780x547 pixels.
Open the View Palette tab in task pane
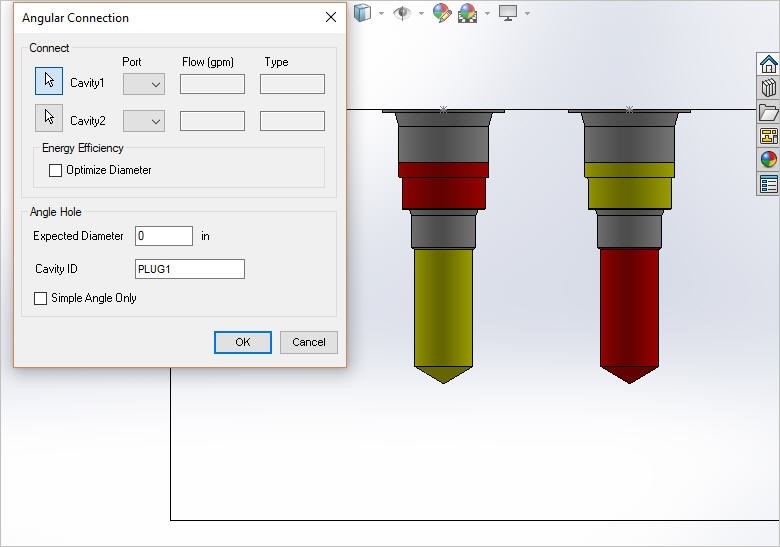[769, 136]
